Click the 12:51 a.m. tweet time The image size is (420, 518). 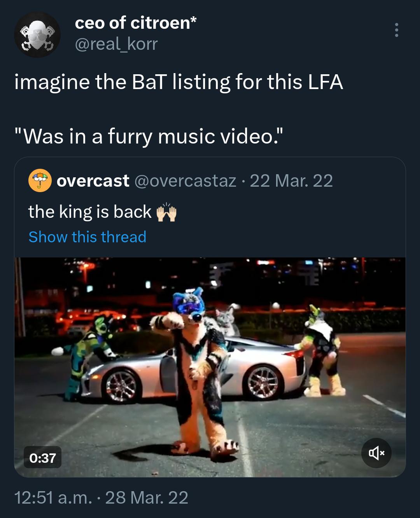pos(53,497)
